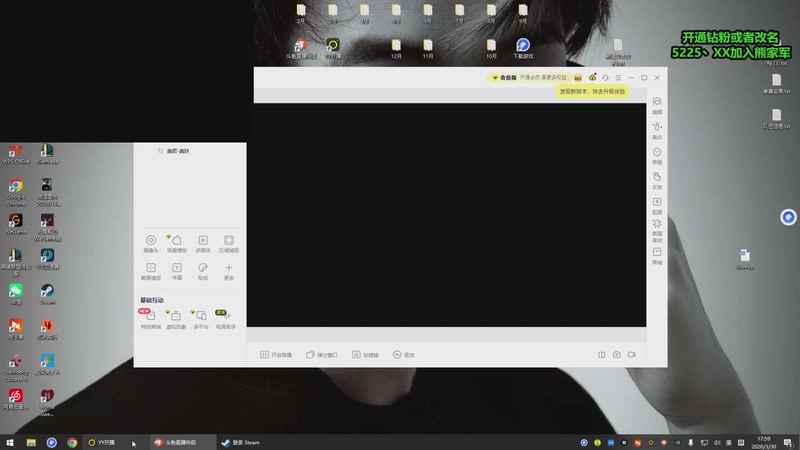Open 特效商城 effects store
Viewport: 800px width, 450px height.
pos(151,317)
